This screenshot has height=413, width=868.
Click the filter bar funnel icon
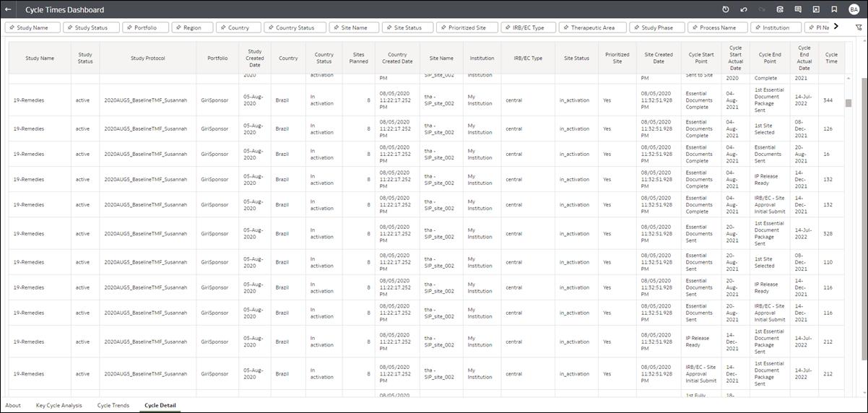click(859, 27)
